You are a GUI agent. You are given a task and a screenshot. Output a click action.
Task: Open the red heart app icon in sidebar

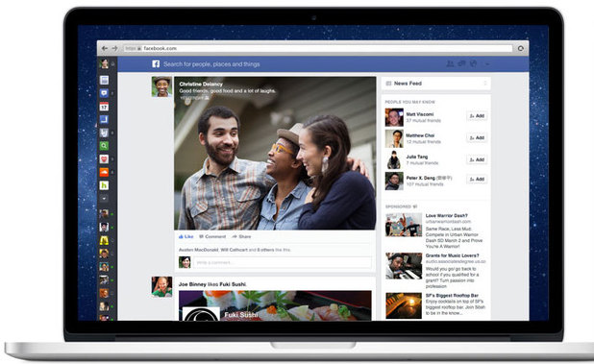pyautogui.click(x=104, y=158)
